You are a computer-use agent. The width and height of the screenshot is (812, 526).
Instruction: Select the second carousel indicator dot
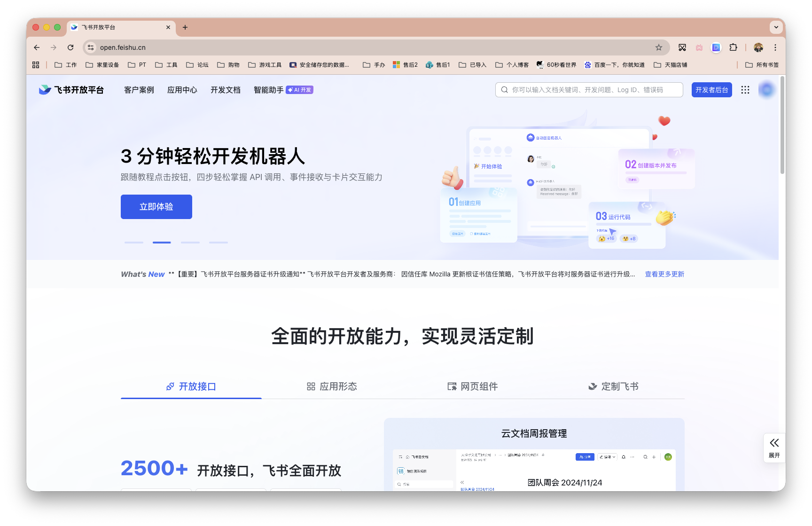[162, 243]
